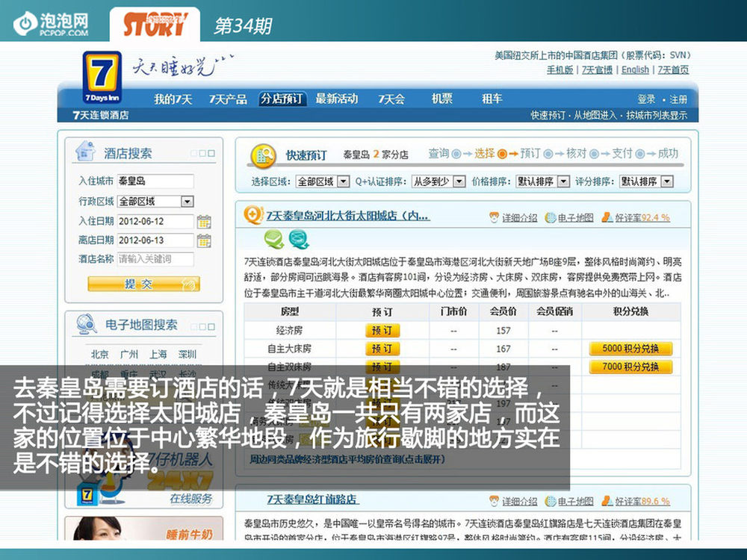Image resolution: width=747 pixels, height=560 pixels.
Task: Open the 机票 menu item
Action: (441, 99)
